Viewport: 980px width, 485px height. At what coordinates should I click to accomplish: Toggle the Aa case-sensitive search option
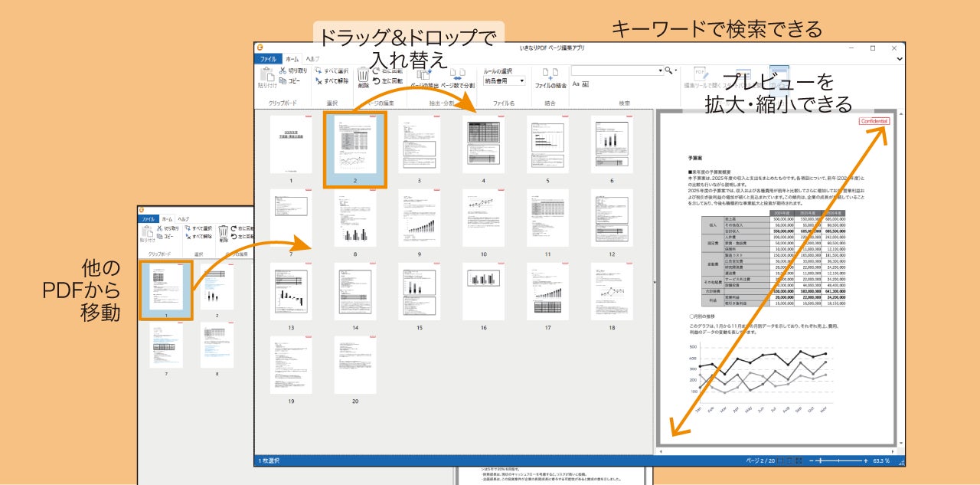[x=576, y=84]
